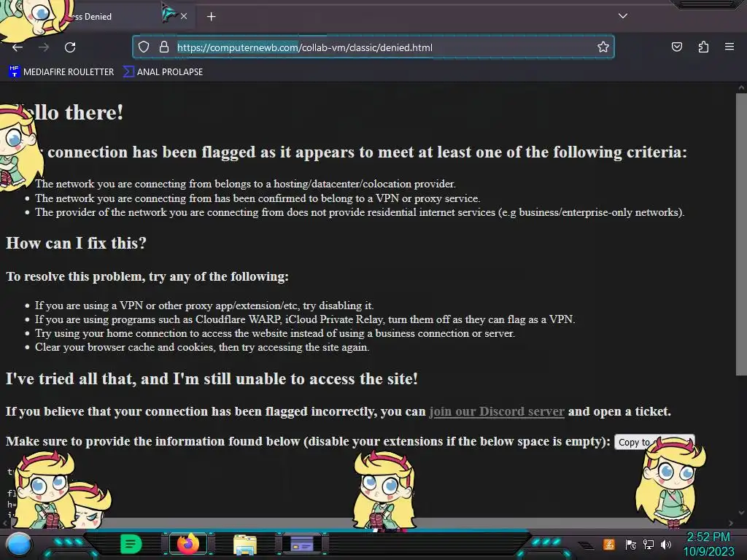
Task: Open the clock showing 2:52 PM
Action: tap(708, 544)
